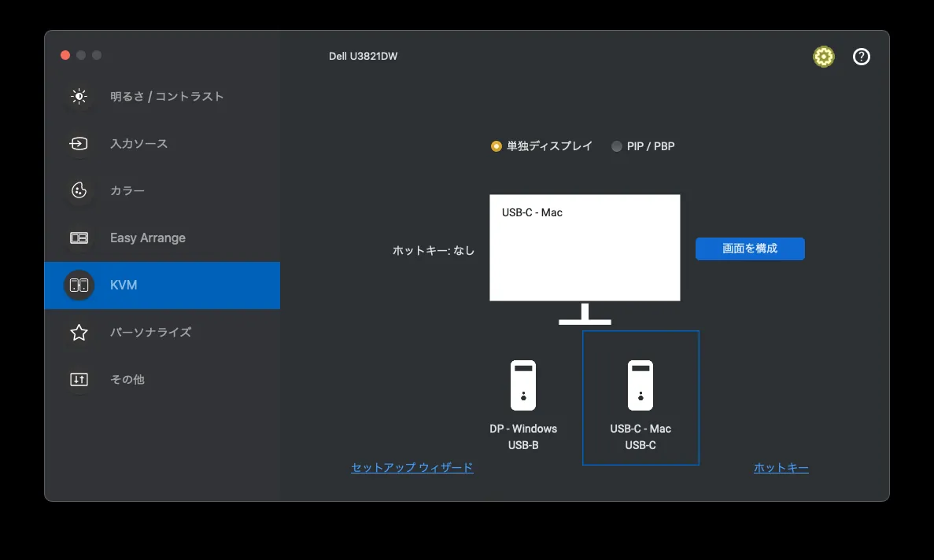Select the 入力ソース input source icon

pyautogui.click(x=79, y=144)
